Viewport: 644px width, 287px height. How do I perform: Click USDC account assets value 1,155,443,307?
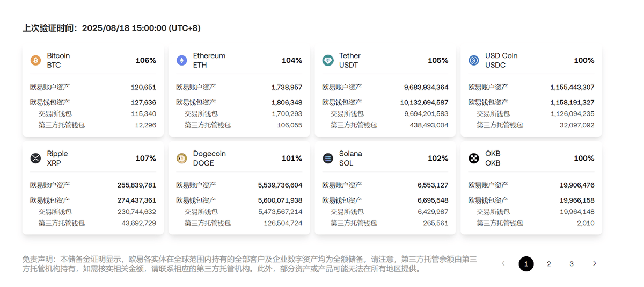click(x=572, y=87)
